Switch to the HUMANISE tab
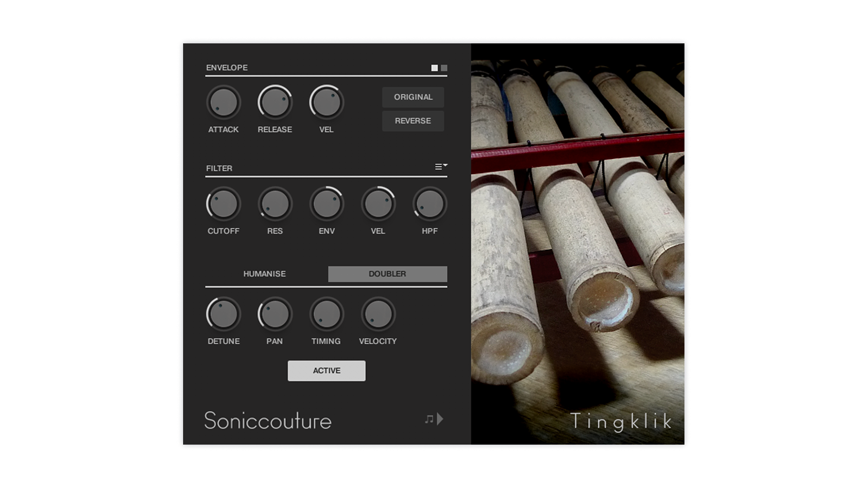 264,274
